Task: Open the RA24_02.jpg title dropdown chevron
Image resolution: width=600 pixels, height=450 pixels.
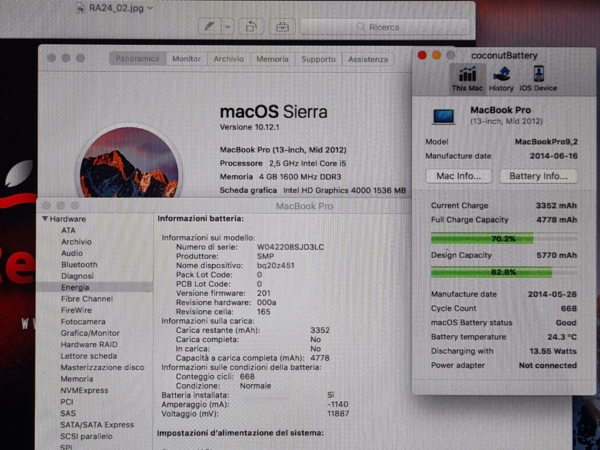Action: pyautogui.click(x=150, y=8)
